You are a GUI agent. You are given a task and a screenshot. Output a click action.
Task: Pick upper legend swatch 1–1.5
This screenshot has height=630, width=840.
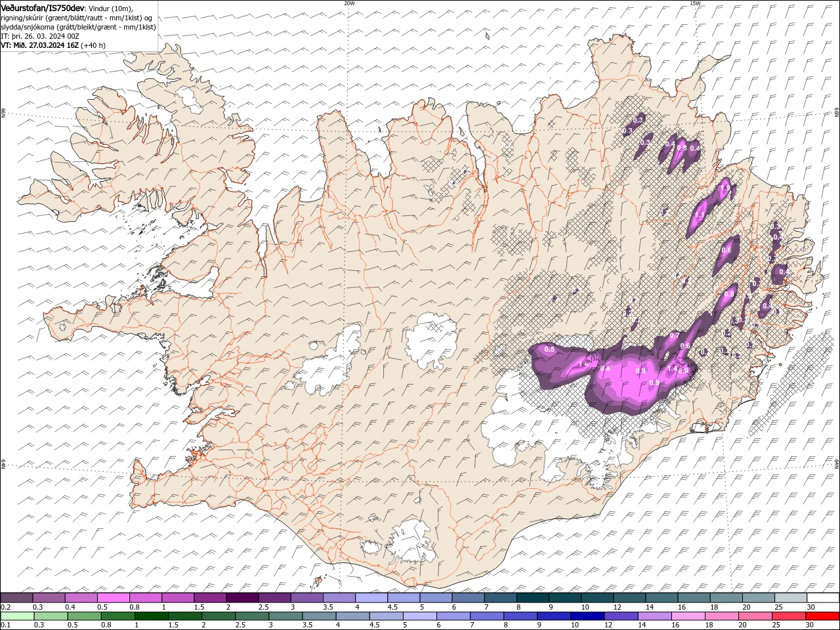178,598
